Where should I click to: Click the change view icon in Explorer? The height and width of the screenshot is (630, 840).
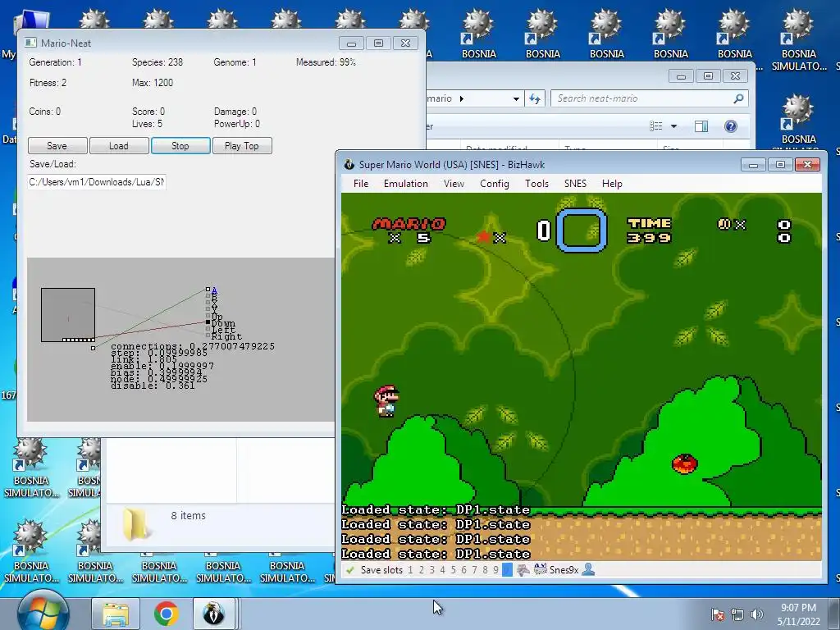655,126
